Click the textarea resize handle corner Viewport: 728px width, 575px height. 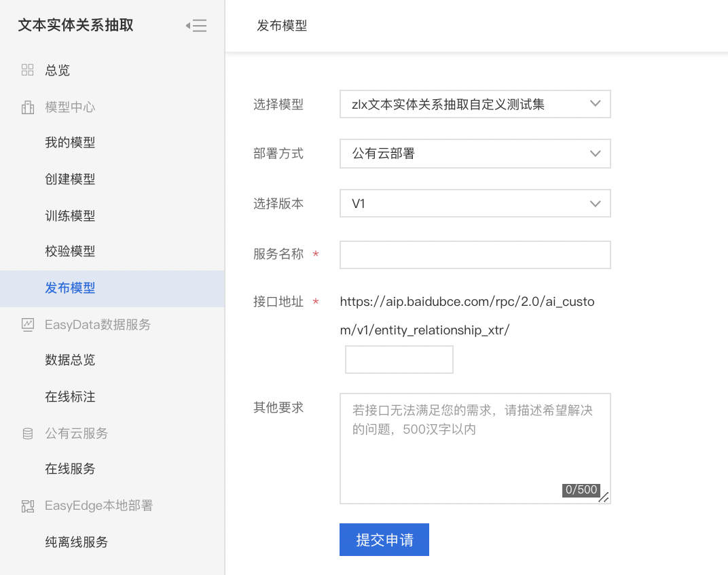tap(604, 498)
